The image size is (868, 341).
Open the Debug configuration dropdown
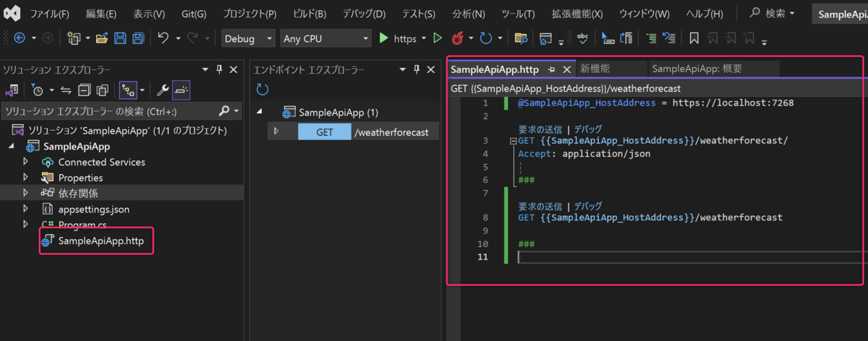tap(248, 39)
